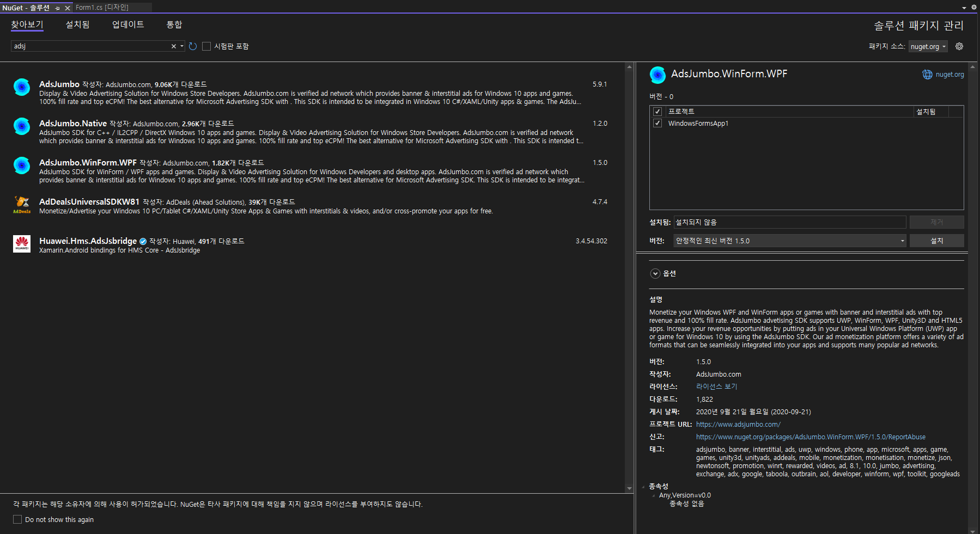Open the adsjumbo.com project URL
Screen dimensions: 980x534
[738, 425]
